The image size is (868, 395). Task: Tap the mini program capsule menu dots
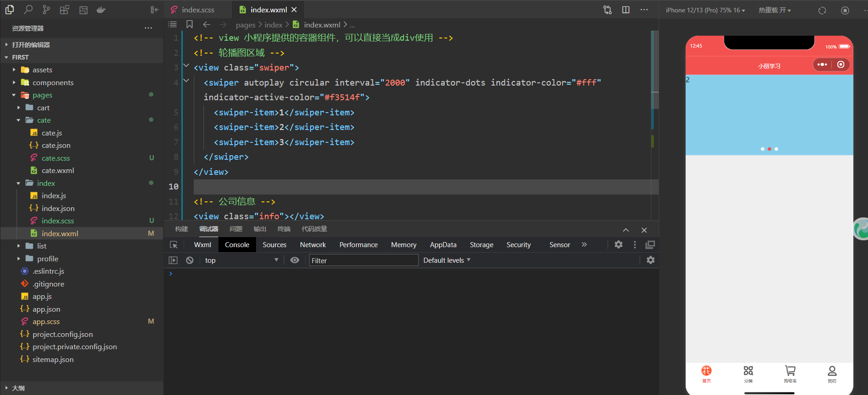[x=822, y=65]
